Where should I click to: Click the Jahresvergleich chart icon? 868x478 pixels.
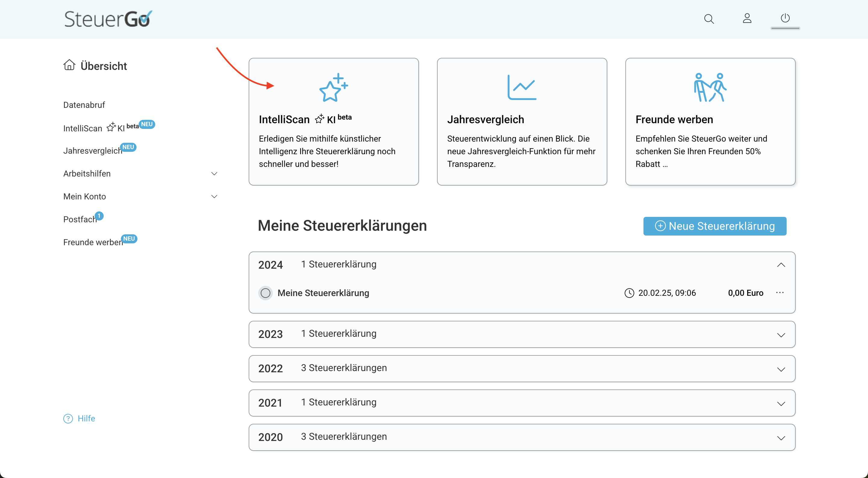(x=522, y=87)
